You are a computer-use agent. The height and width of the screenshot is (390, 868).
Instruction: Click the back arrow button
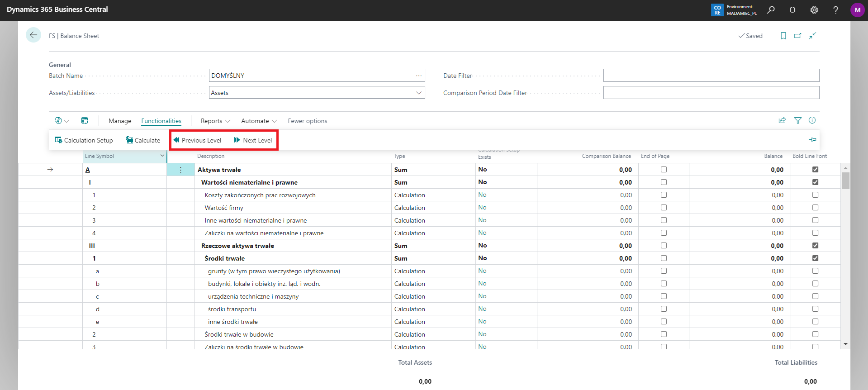(x=33, y=35)
